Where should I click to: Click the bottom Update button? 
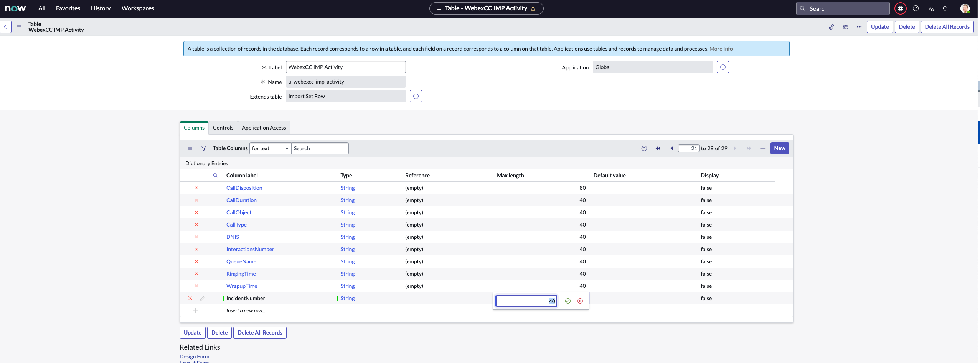pyautogui.click(x=193, y=333)
